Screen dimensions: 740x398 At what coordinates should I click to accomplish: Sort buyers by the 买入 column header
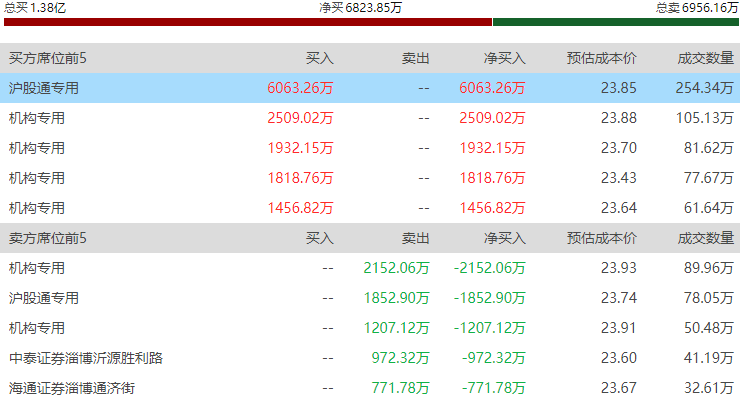coord(320,58)
